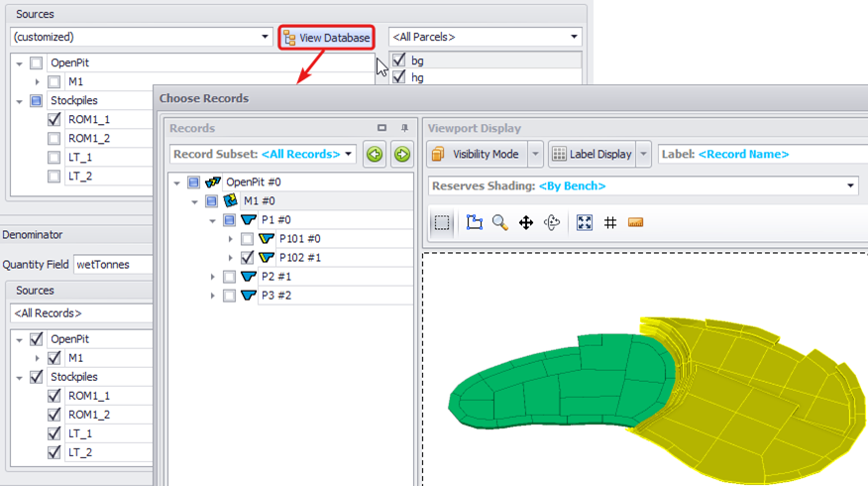
Task: Go to next record with green right arrow
Action: (x=402, y=154)
